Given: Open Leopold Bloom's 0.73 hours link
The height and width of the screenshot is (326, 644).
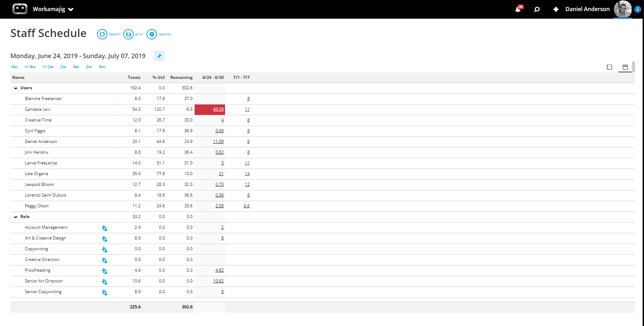Looking at the screenshot, I should pos(220,184).
